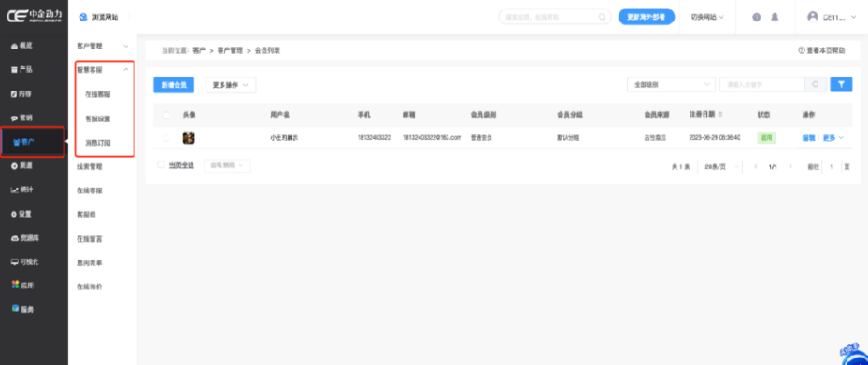The image size is (868, 365).
Task: Select 在线询价 in the submenu
Action: tap(89, 287)
